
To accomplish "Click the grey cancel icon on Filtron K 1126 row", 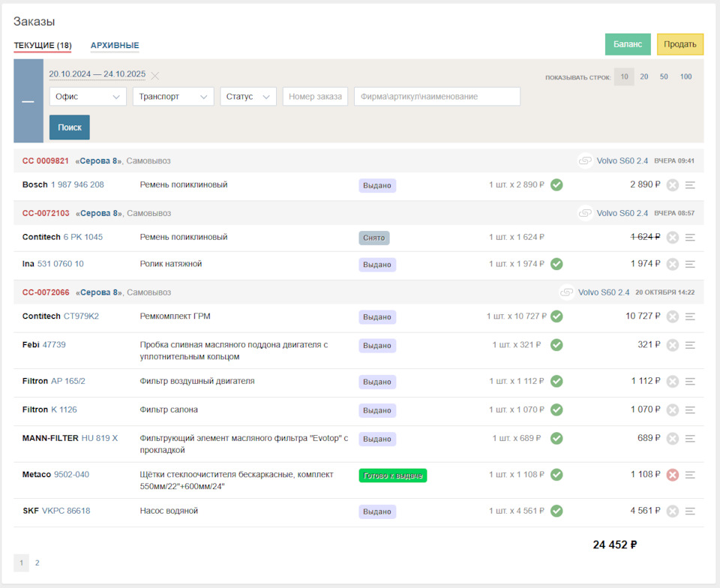I will (x=673, y=410).
